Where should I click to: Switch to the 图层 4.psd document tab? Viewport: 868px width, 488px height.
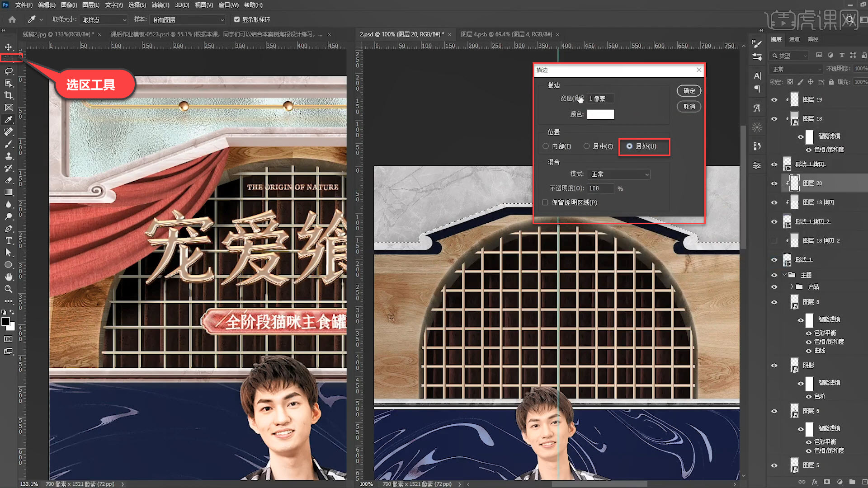click(506, 34)
